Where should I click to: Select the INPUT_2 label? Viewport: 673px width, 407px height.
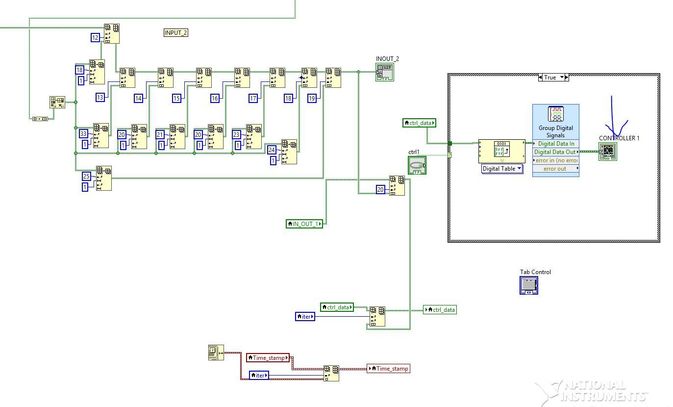point(176,33)
